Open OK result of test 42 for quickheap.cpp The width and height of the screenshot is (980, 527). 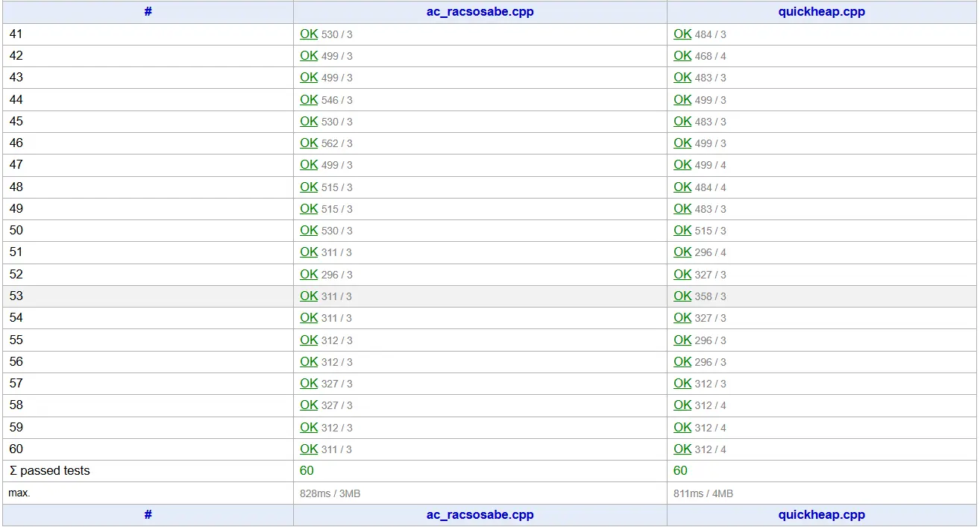[682, 55]
